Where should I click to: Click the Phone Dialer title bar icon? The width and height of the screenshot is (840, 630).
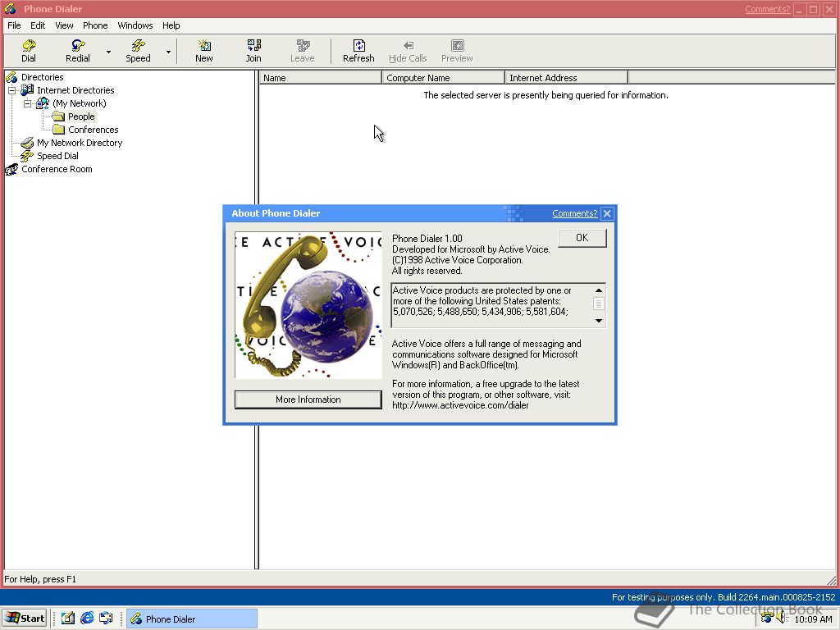pyautogui.click(x=10, y=9)
